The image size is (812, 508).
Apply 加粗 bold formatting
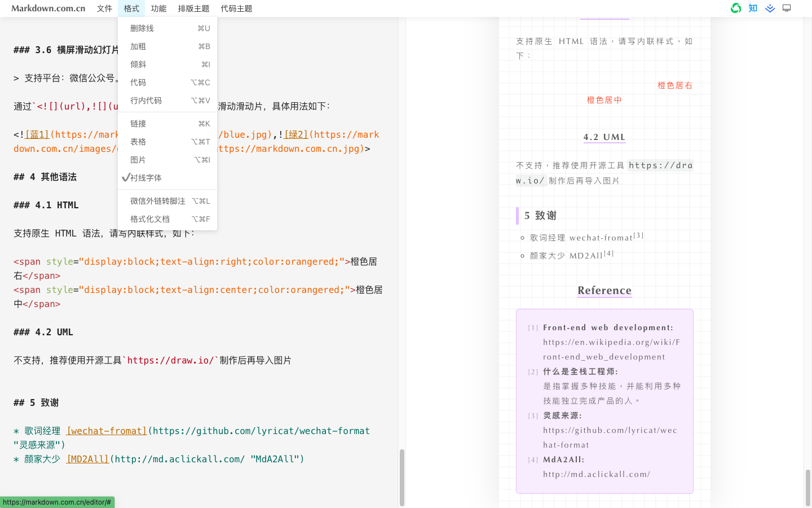point(138,46)
